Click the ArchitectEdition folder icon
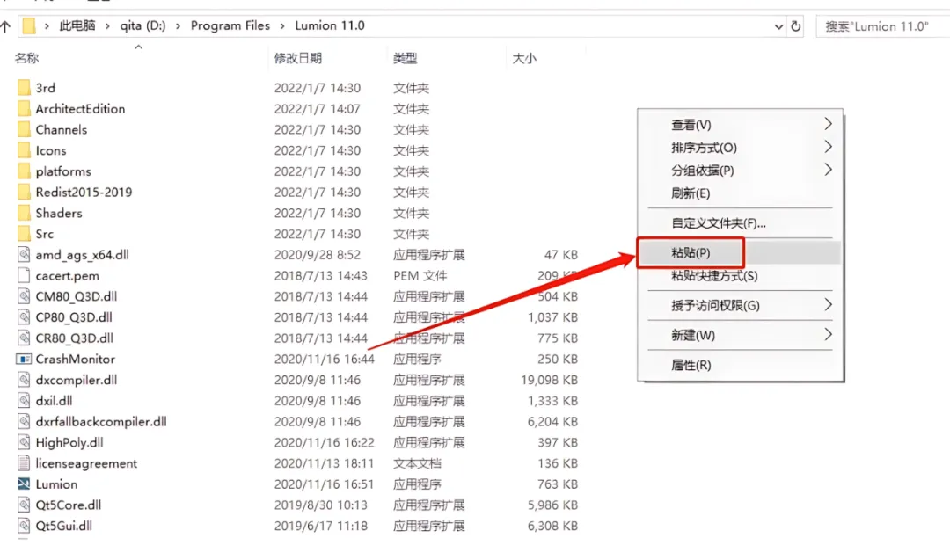The height and width of the screenshot is (560, 950). tap(24, 109)
